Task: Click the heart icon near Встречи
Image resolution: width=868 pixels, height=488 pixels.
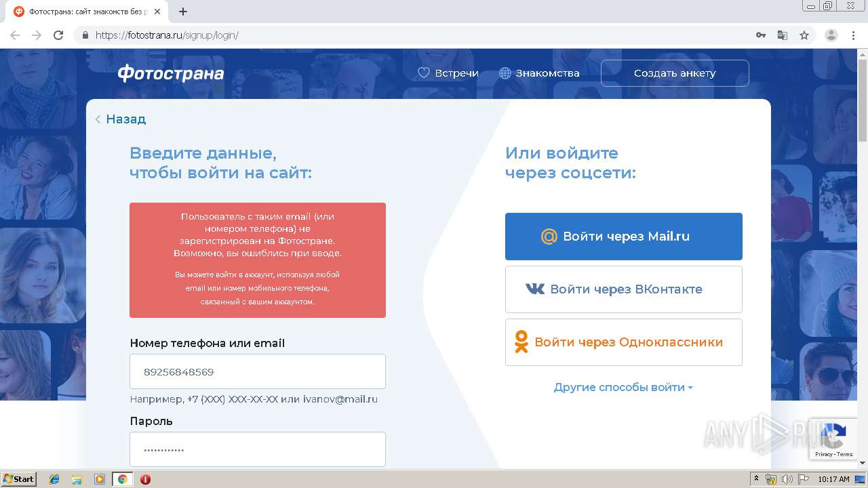Action: pyautogui.click(x=424, y=73)
